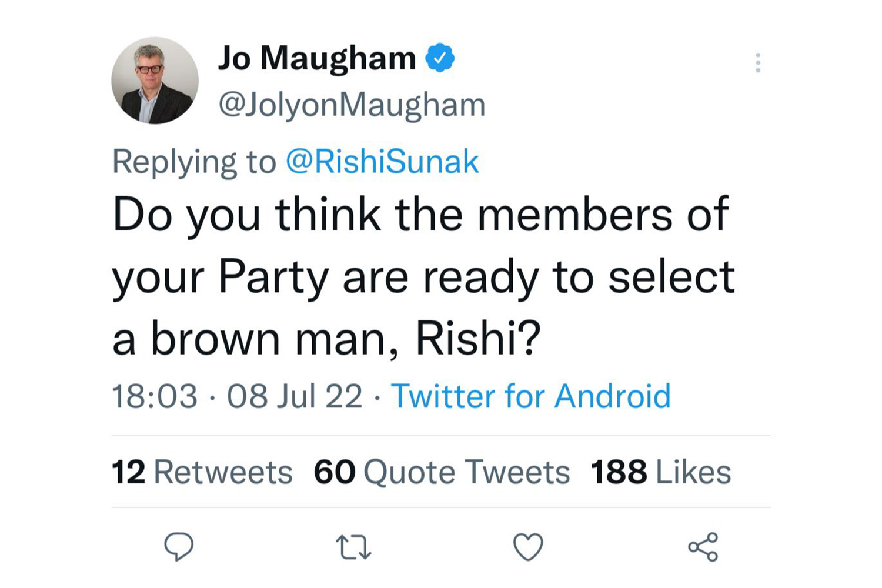Open the three-dot more options menu

click(x=758, y=62)
